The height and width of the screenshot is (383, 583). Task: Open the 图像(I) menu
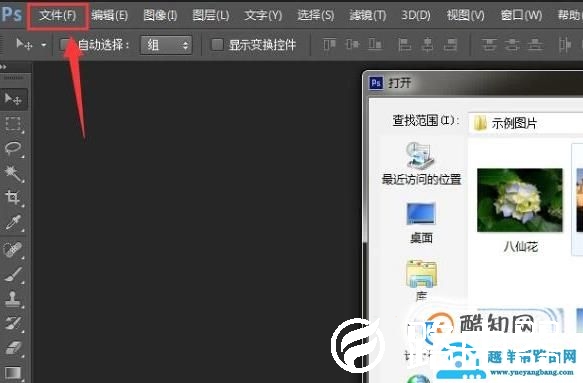tap(160, 16)
